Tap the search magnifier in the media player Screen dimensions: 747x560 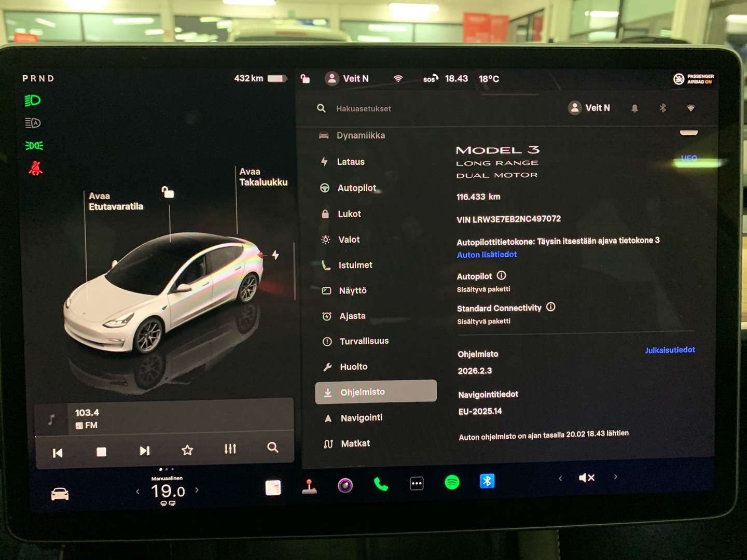point(272,448)
